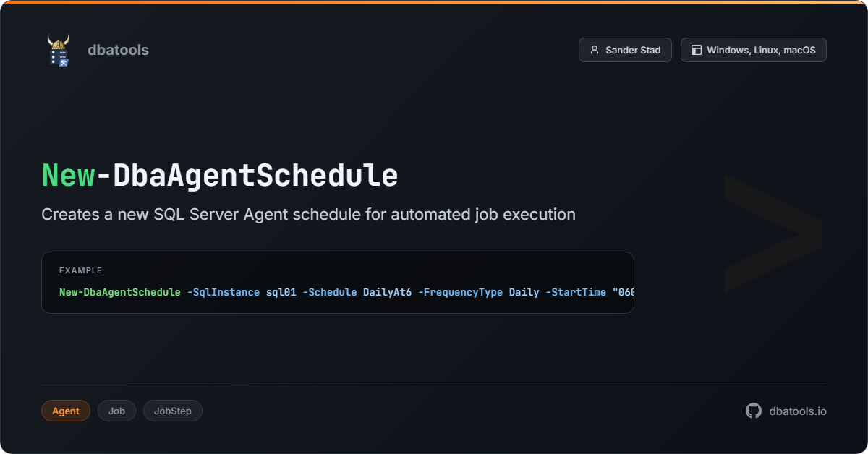Select the orange Agent tag

click(66, 411)
